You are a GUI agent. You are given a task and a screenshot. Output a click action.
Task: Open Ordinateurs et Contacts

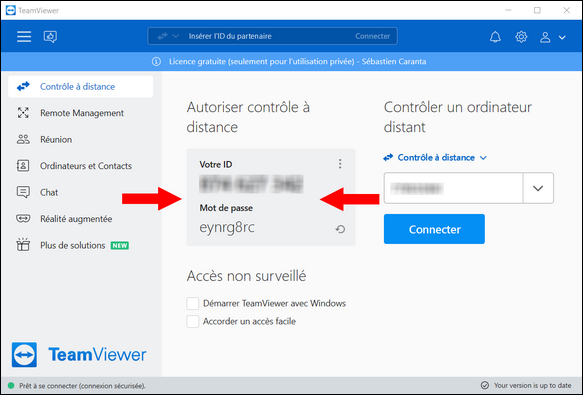81,166
